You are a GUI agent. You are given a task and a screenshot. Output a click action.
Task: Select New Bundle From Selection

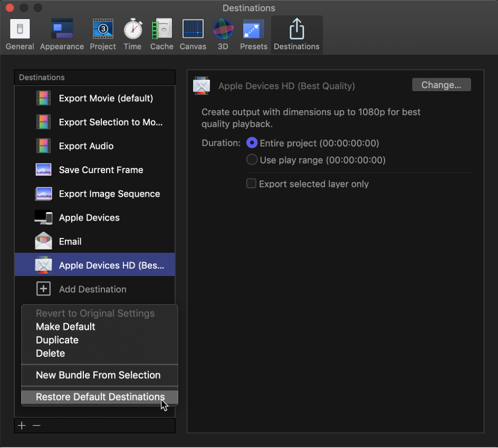pos(98,375)
